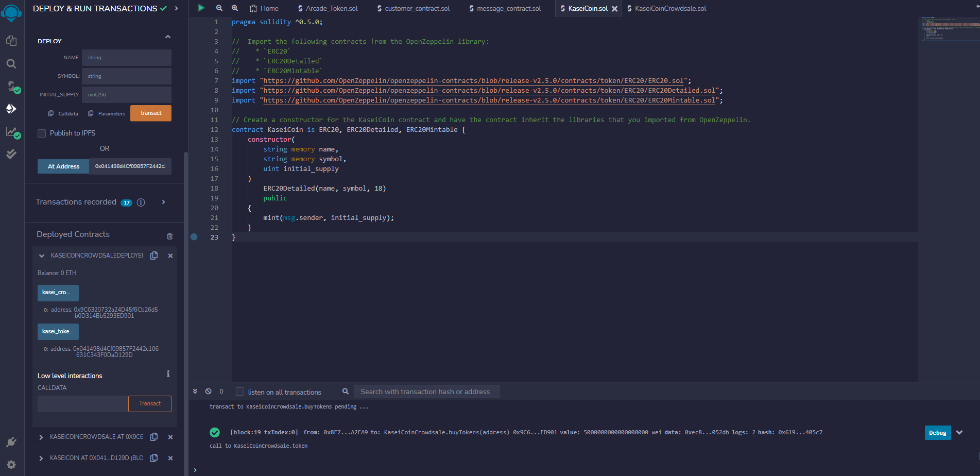Expand the buyTokens transaction log details

(959, 433)
